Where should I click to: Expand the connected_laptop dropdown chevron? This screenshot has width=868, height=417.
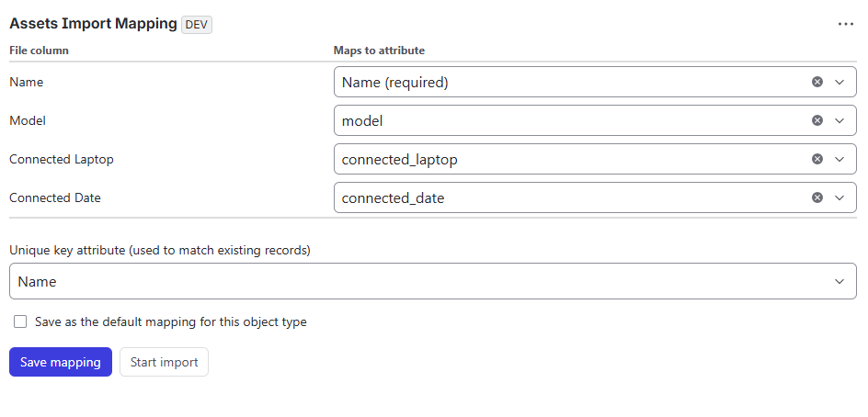tap(839, 159)
